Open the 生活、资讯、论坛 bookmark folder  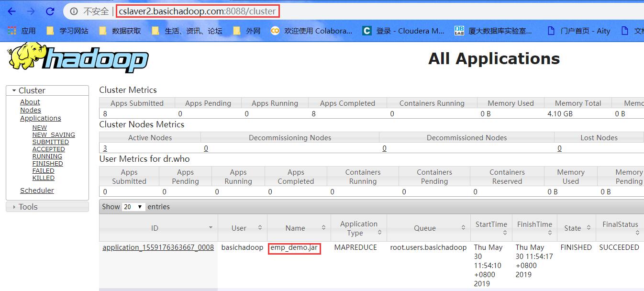tap(187, 31)
